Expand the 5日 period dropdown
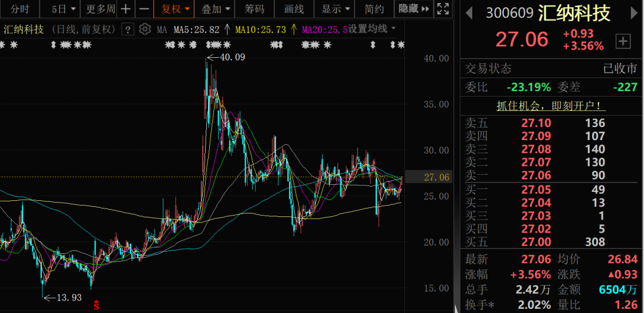The width and height of the screenshot is (644, 313). [x=64, y=9]
